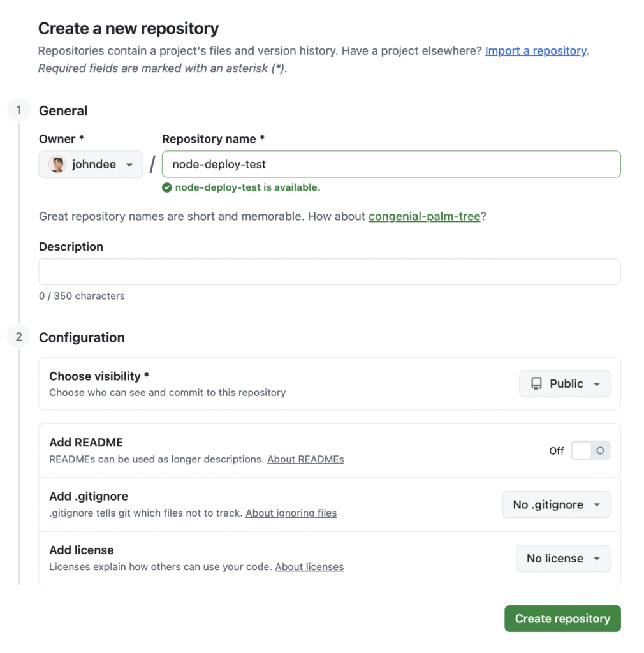Open the About ignoring files link
Viewport: 644px width, 653px height.
click(x=291, y=513)
